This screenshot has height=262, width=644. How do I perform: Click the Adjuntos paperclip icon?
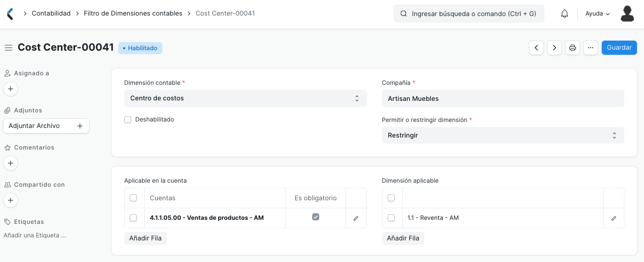(8, 110)
